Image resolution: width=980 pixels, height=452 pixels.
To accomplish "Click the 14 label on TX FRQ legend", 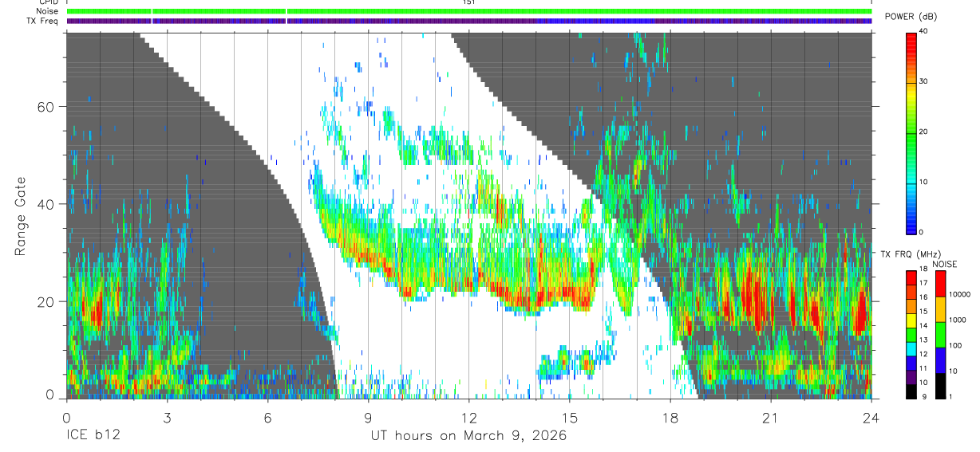I will coord(924,326).
